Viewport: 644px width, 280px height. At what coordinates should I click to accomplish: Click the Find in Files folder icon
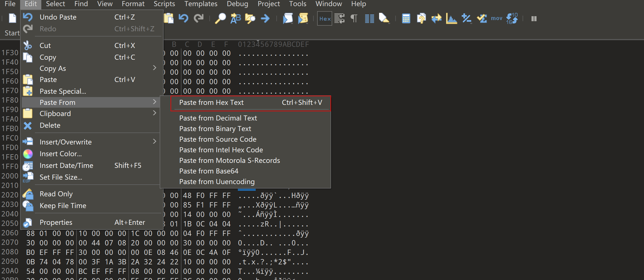(250, 19)
